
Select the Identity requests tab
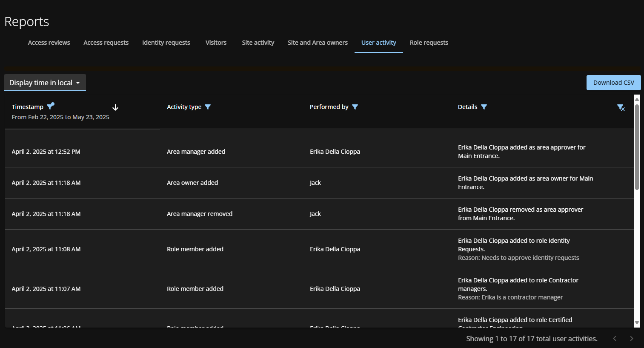[x=166, y=43]
